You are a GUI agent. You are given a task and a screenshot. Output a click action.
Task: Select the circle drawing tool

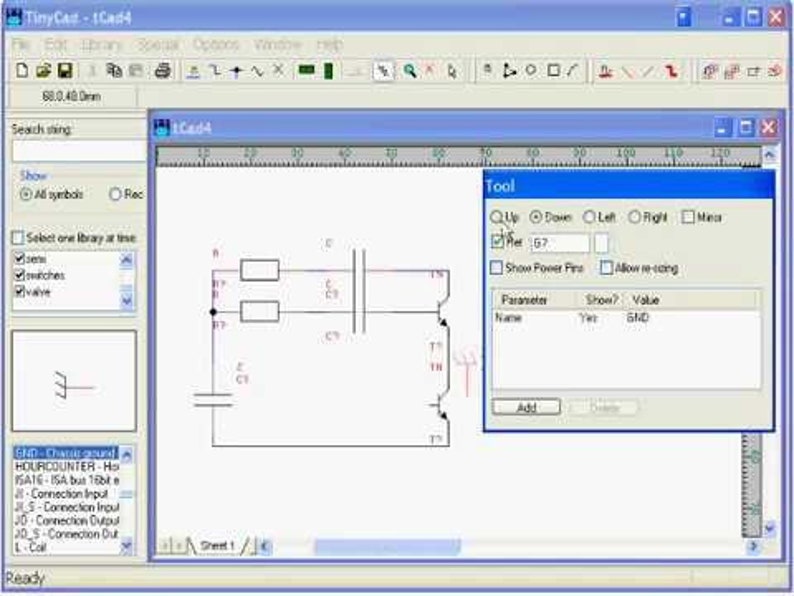click(x=531, y=70)
